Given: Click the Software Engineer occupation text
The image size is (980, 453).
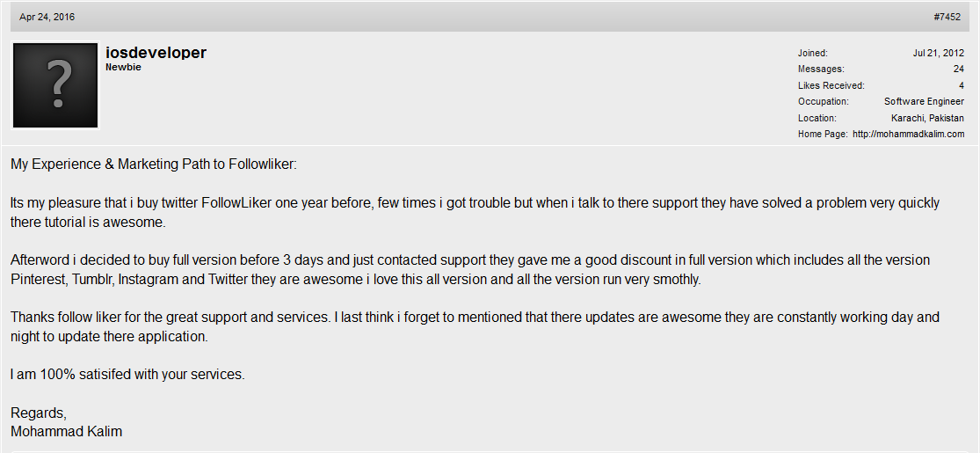Looking at the screenshot, I should coord(924,101).
